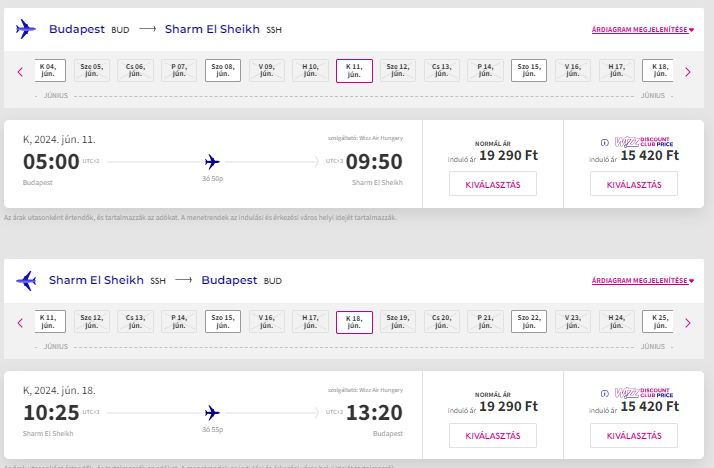Show previous return dates with left arrow
Image resolution: width=714 pixels, height=468 pixels.
(20, 323)
